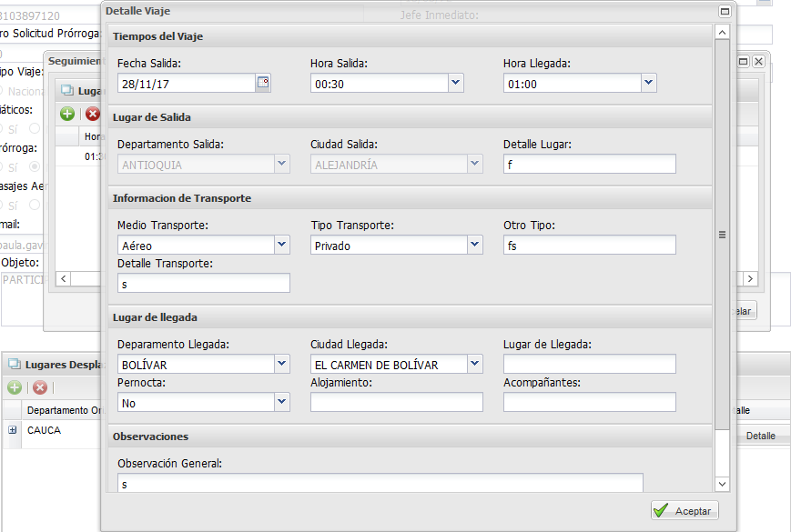Open the Tipo Transporte dropdown
Image resolution: width=791 pixels, height=532 pixels.
coord(474,245)
